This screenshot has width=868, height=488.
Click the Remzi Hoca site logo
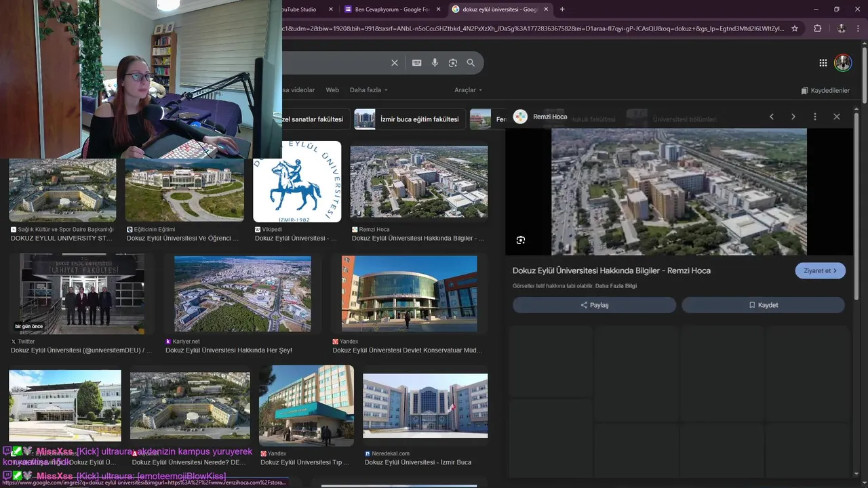520,117
